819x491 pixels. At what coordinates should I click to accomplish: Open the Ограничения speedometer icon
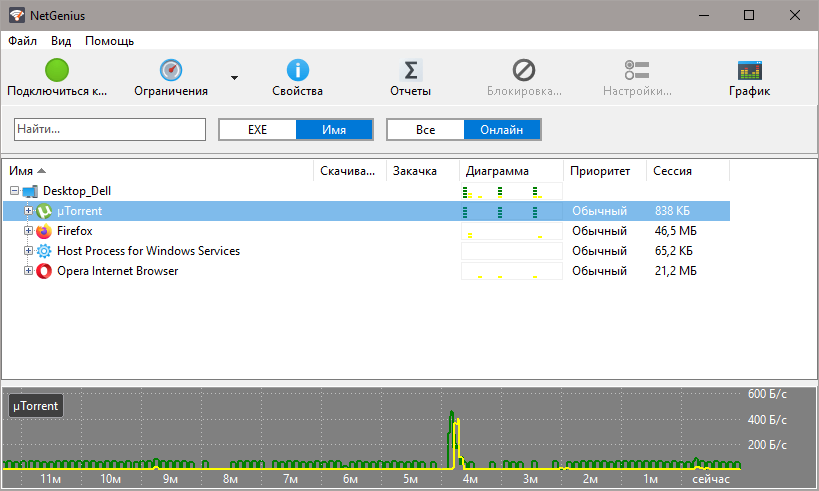click(171, 70)
